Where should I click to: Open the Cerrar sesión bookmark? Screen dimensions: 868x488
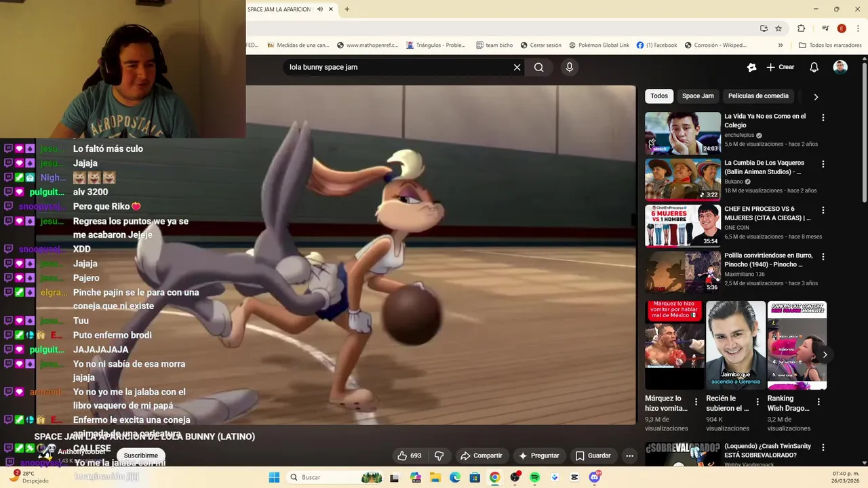[x=540, y=45]
